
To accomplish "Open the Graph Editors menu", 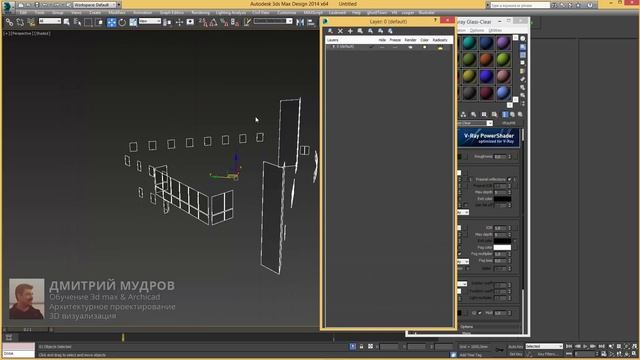I will pyautogui.click(x=171, y=13).
